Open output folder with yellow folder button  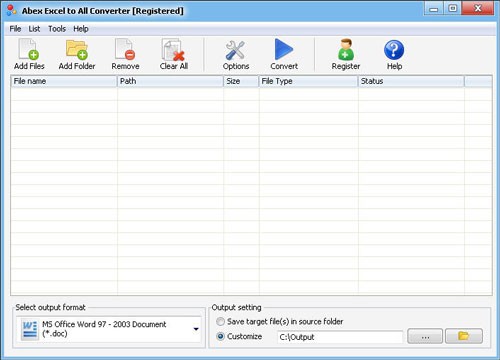tap(464, 336)
